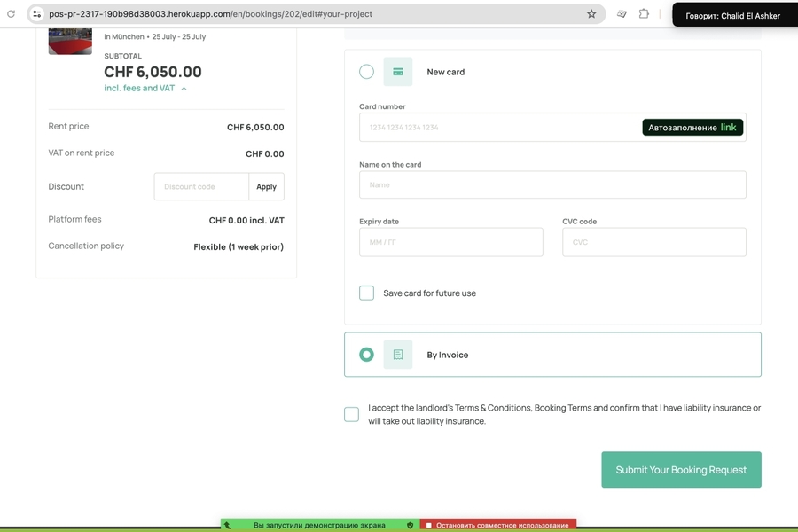Open the extensions puzzle icon

click(644, 14)
